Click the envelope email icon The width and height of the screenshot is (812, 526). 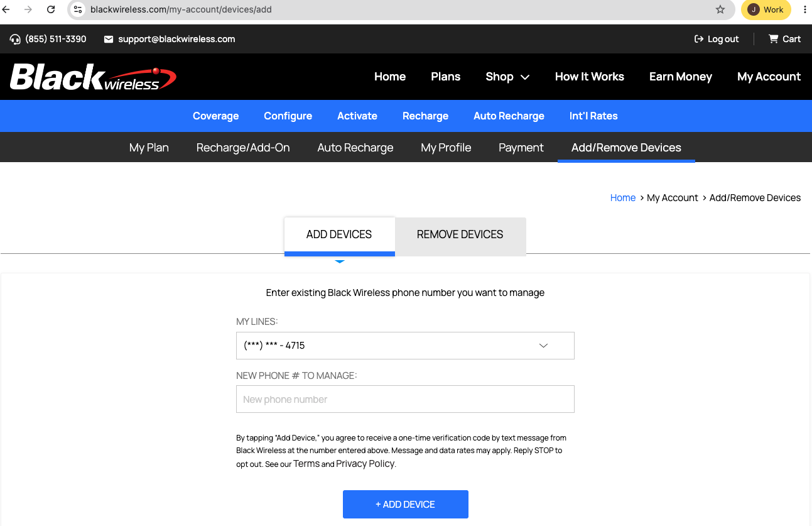(109, 39)
